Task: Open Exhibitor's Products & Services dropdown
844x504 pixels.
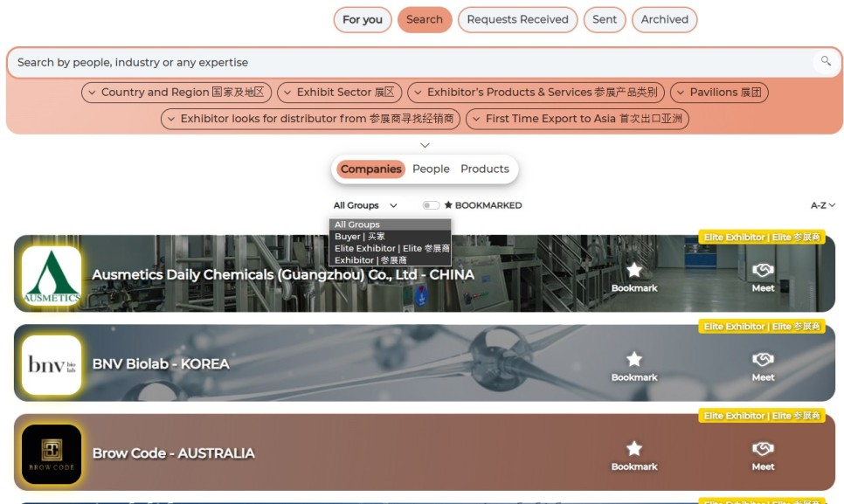Action: 536,92
